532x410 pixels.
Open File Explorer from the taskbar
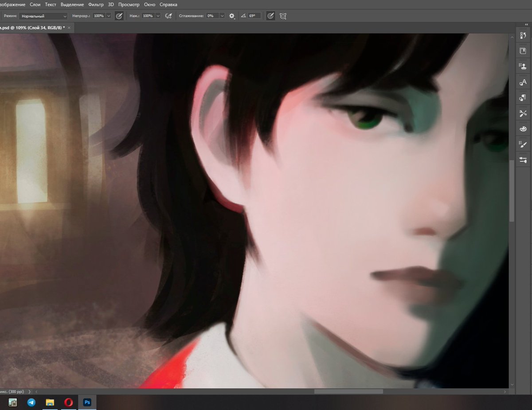50,402
